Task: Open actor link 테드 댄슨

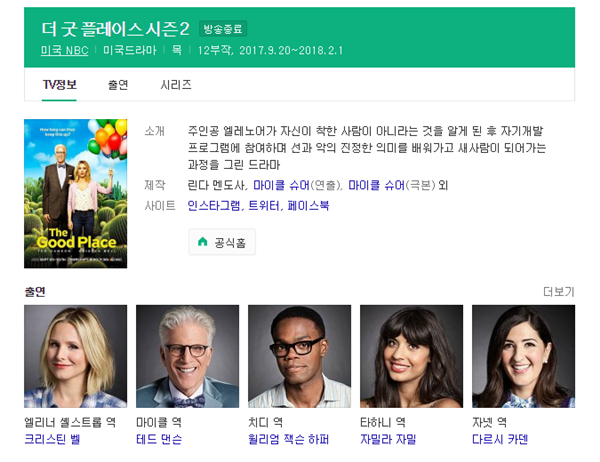Action: (159, 439)
